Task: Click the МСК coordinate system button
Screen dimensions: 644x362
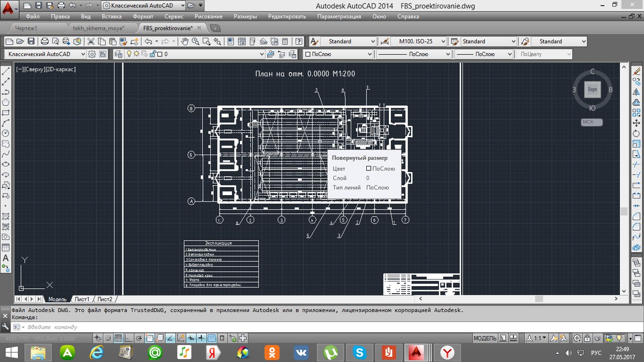Action: point(591,122)
